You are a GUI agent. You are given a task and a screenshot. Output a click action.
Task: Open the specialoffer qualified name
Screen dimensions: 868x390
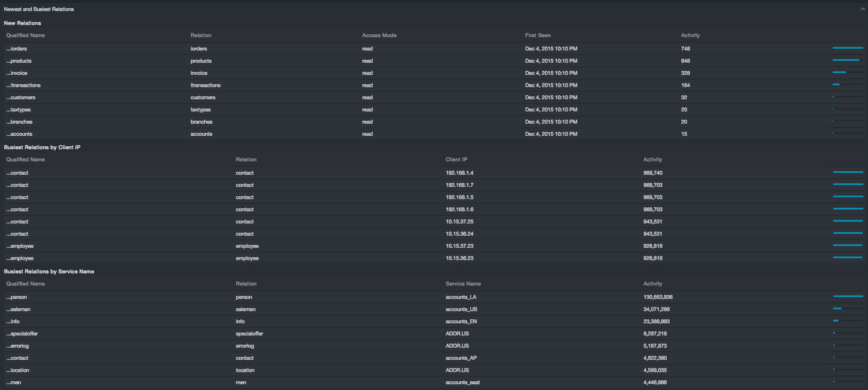tap(22, 334)
